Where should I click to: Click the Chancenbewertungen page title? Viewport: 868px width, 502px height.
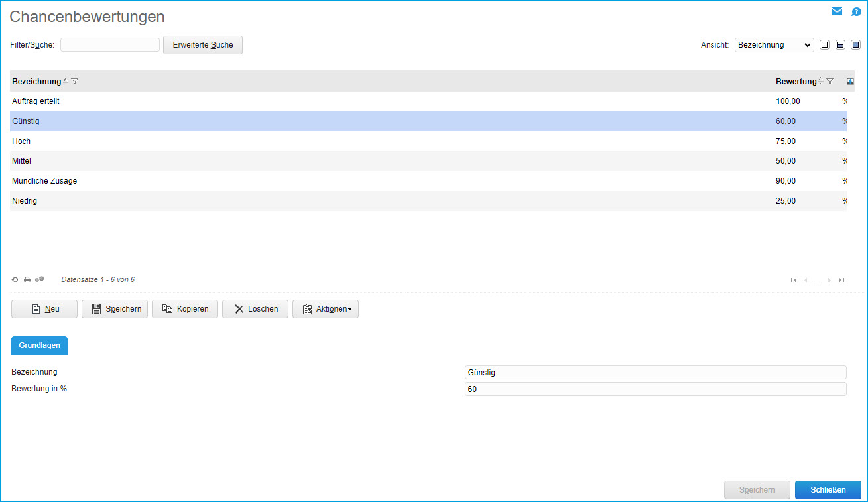point(87,17)
